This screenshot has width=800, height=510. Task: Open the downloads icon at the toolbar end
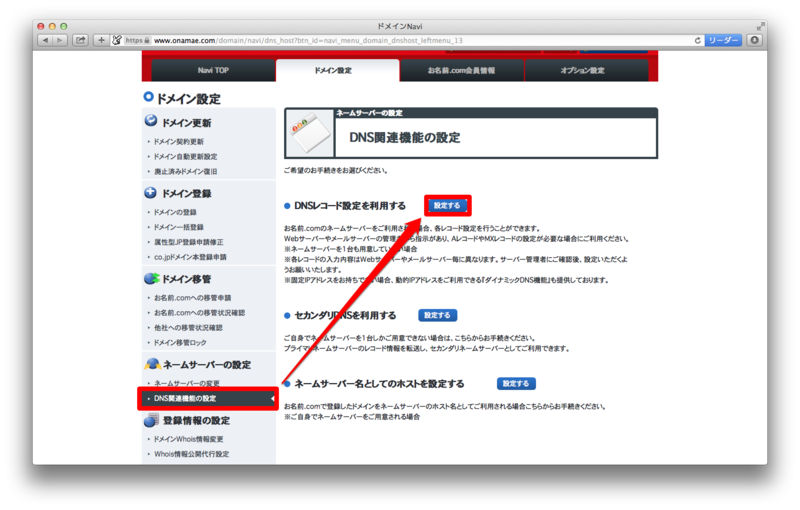pyautogui.click(x=754, y=40)
